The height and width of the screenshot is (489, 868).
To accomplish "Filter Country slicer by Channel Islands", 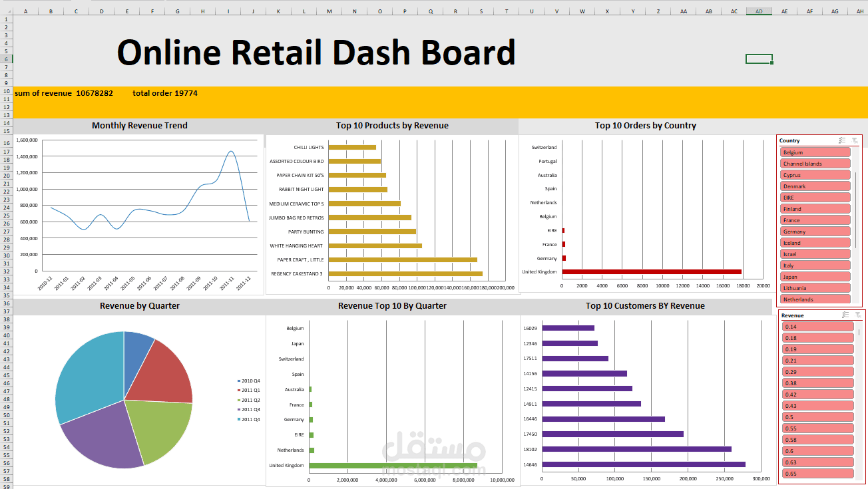I will click(x=815, y=164).
